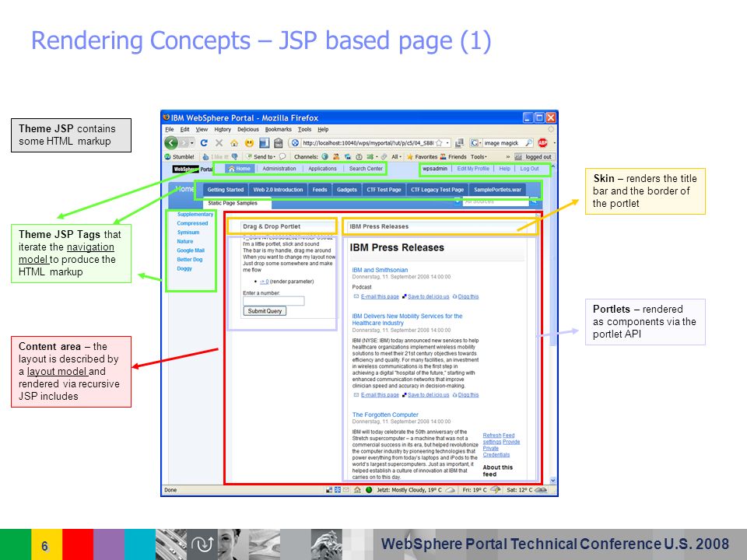Open the Firefox Tools menu
Image resolution: width=747 pixels, height=560 pixels.
[x=304, y=130]
